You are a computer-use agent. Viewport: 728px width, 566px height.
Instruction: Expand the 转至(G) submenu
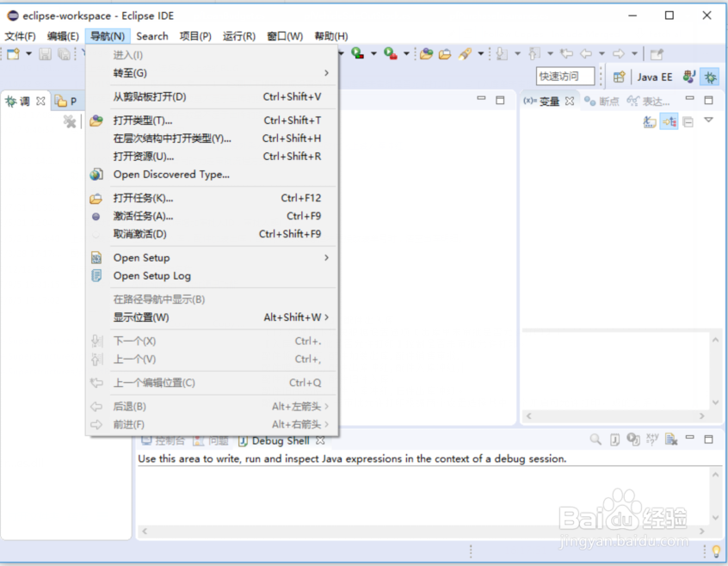click(211, 73)
